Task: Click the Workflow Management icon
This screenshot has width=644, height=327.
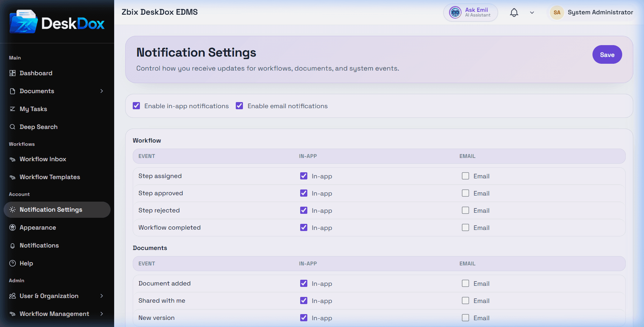Action: click(x=13, y=314)
